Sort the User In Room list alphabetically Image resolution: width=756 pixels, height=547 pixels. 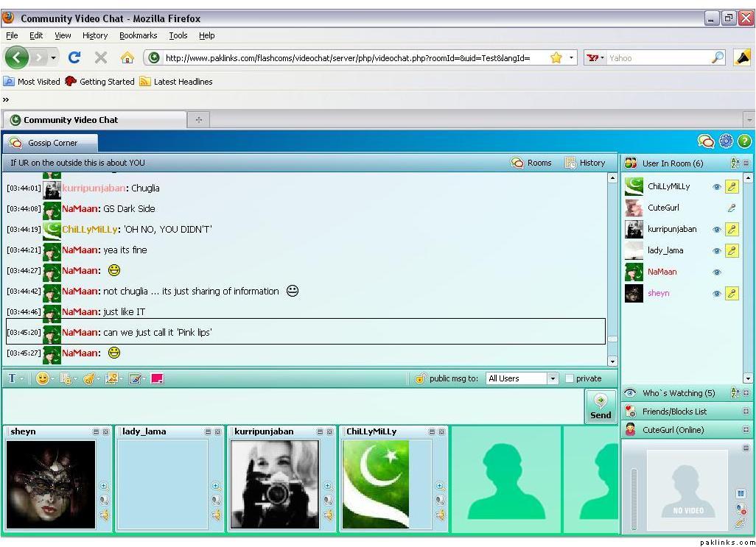734,163
